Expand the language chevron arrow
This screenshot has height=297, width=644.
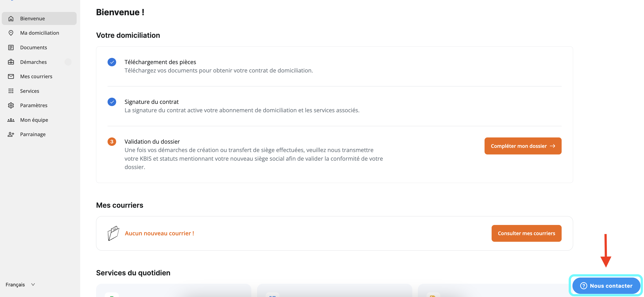(x=33, y=284)
